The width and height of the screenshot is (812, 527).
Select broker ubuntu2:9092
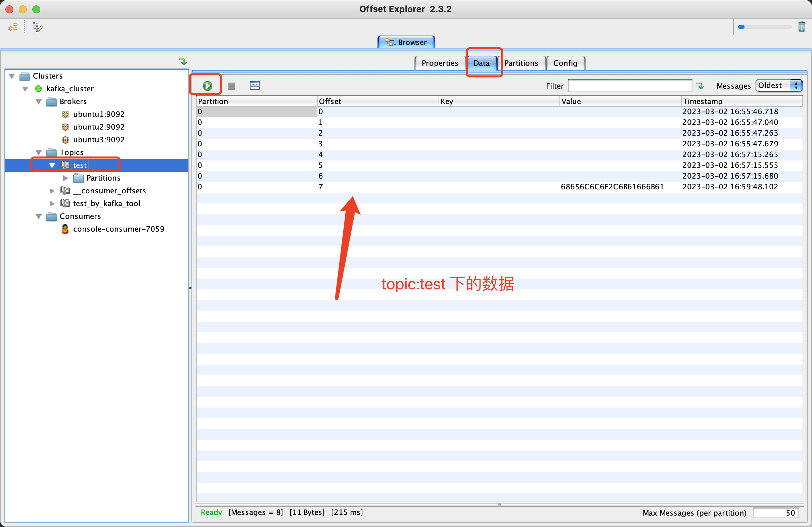pyautogui.click(x=99, y=127)
